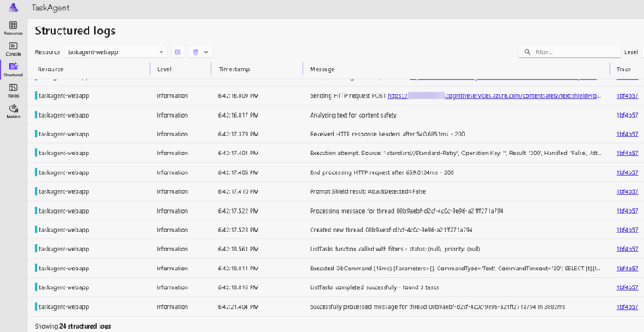Click the remove logs trash icon
Image resolution: width=644 pixels, height=332 pixels.
[x=196, y=52]
